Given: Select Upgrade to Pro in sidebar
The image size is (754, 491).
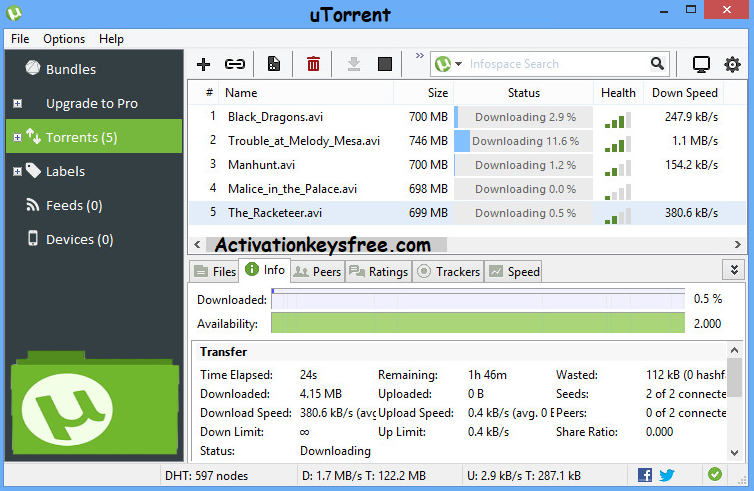Looking at the screenshot, I should [92, 103].
